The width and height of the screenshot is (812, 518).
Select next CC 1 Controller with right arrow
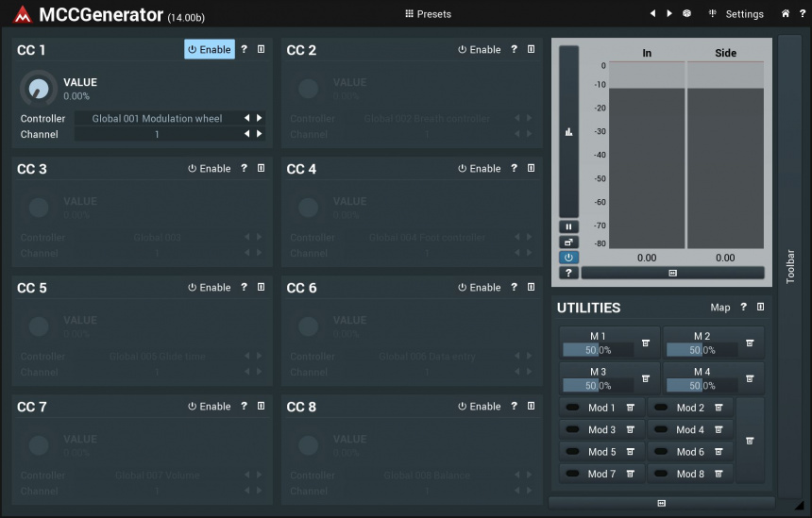point(259,118)
